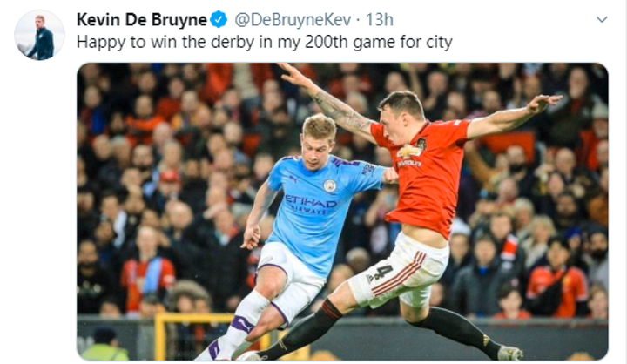Viewport: 627px width, 364px height.
Task: Open Kevin De Bruyne's profile avatar
Action: click(x=39, y=35)
